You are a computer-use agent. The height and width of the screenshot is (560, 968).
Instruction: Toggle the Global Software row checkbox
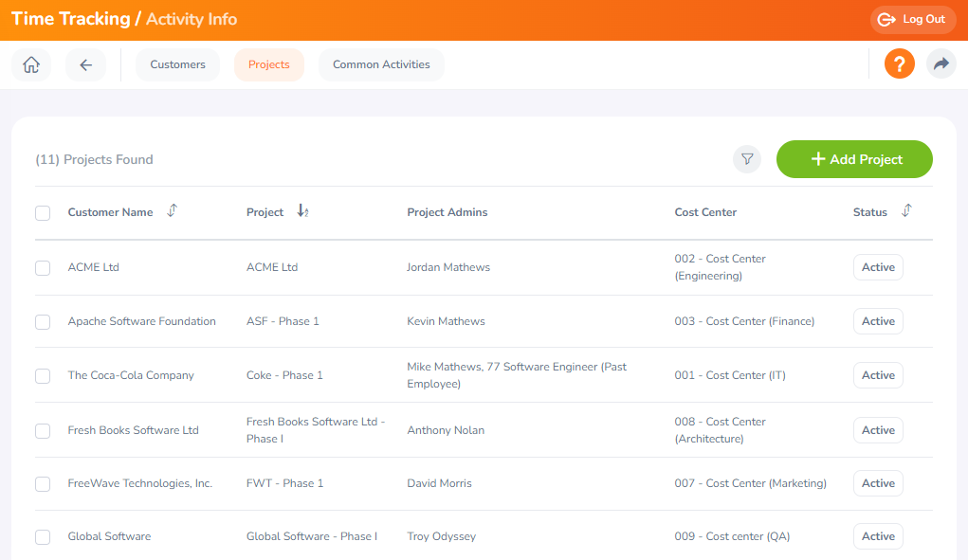tap(43, 537)
